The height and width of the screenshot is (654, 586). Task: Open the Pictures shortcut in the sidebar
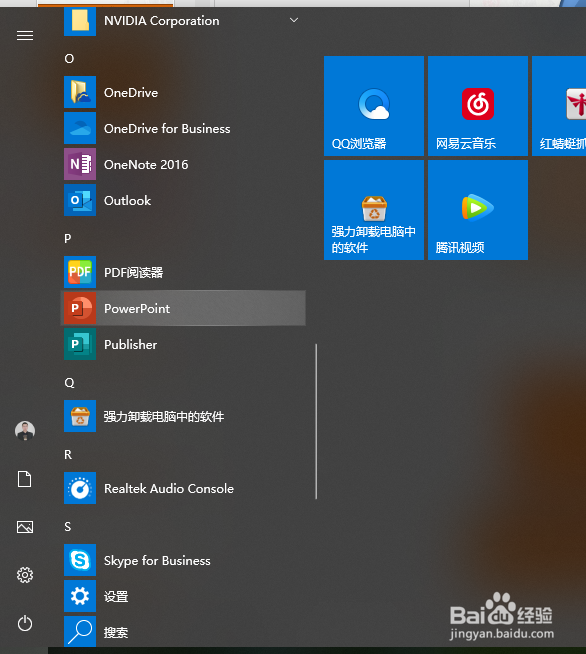tap(25, 527)
